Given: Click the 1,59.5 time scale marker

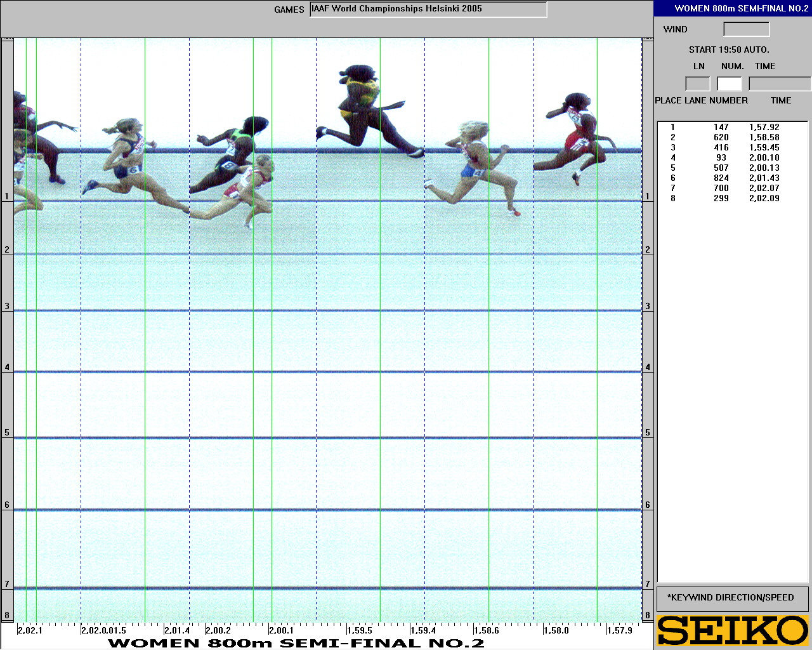Looking at the screenshot, I should pos(359,630).
